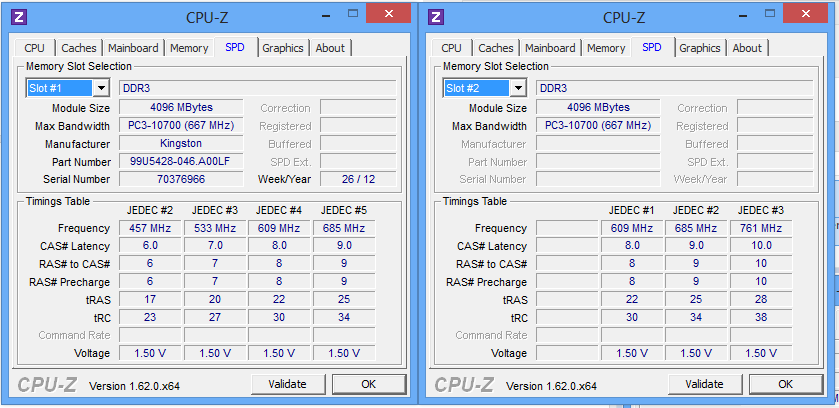Click the Slot #1 combo box text field

tap(60, 88)
